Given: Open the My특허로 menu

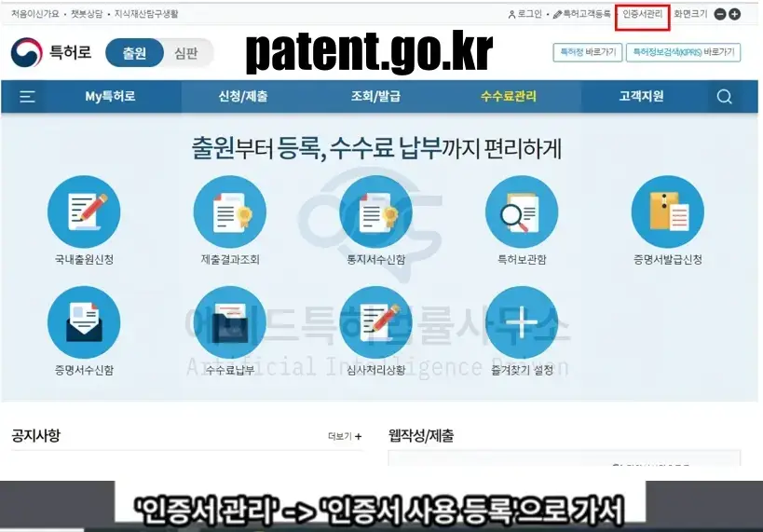Looking at the screenshot, I should pyautogui.click(x=111, y=96).
